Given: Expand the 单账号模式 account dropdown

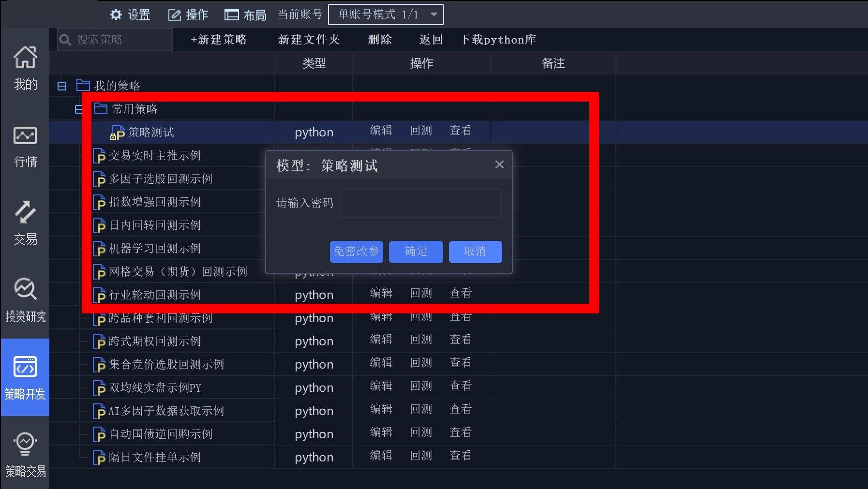Looking at the screenshot, I should (x=434, y=14).
